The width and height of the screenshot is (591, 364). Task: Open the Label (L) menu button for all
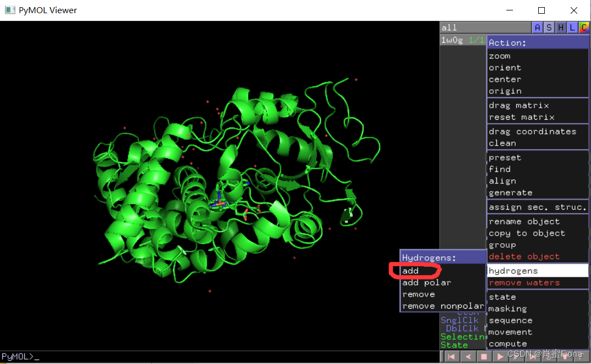tap(572, 27)
